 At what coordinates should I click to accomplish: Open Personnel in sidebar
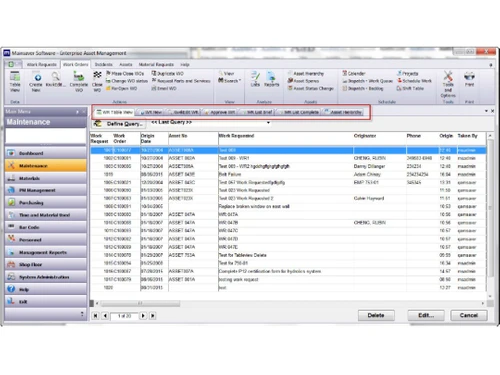click(46, 240)
